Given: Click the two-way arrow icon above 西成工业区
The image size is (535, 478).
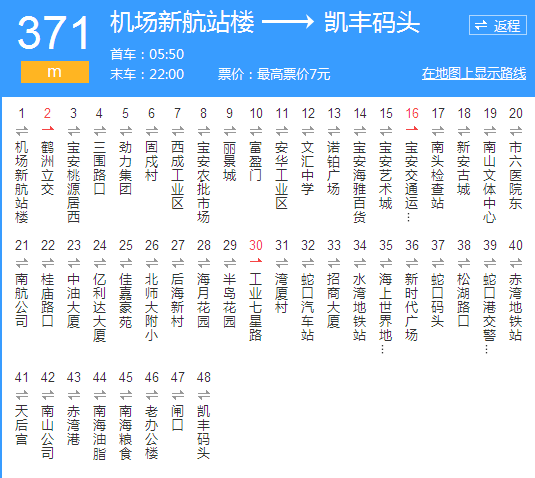Looking at the screenshot, I should pos(178,131).
